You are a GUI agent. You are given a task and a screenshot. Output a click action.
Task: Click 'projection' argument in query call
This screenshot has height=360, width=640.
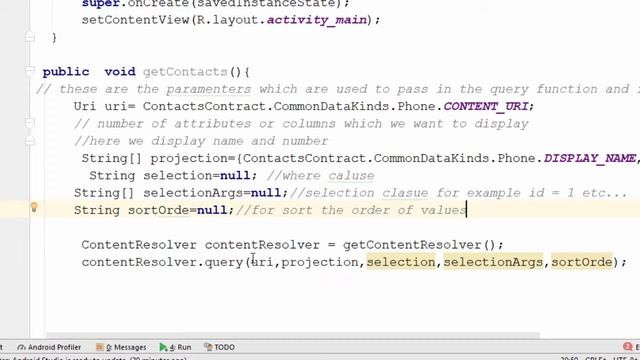[320, 262]
